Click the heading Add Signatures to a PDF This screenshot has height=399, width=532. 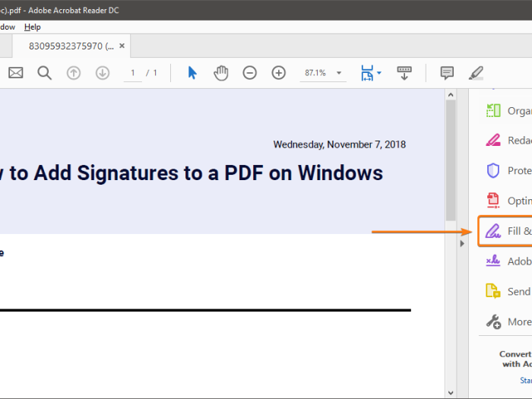pyautogui.click(x=149, y=173)
